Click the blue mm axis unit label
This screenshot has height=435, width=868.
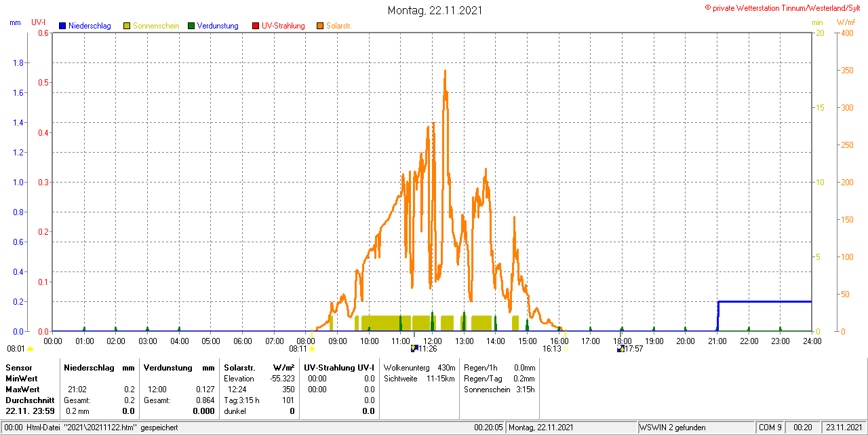[x=15, y=22]
